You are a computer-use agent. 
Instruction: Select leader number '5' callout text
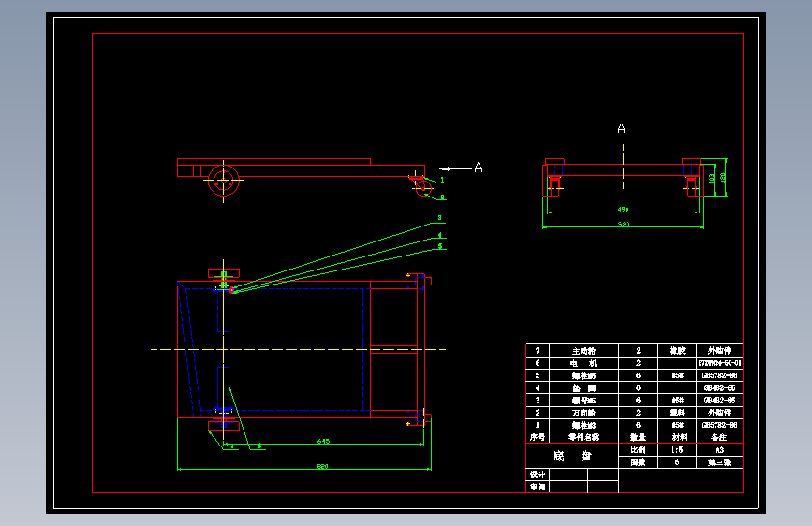440,246
